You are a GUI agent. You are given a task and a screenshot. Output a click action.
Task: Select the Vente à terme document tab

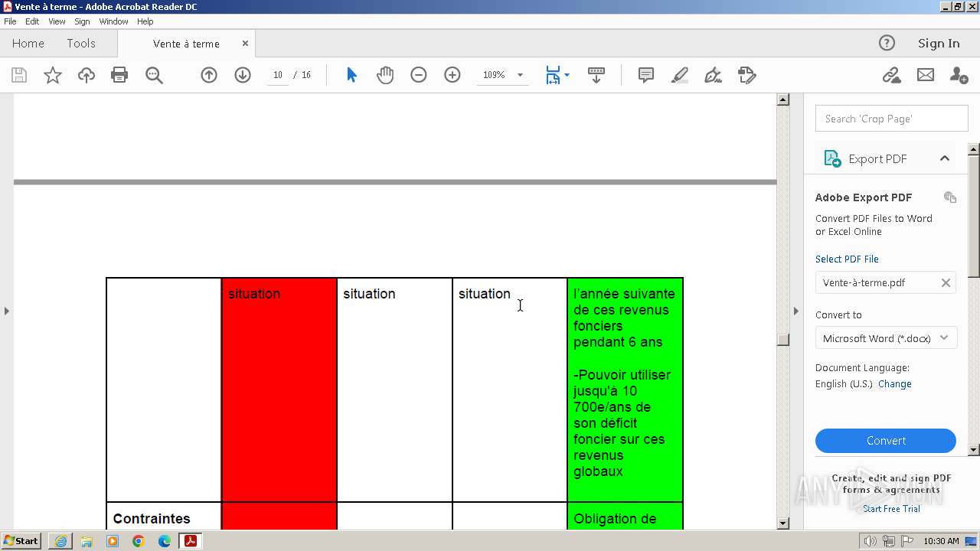coord(186,44)
